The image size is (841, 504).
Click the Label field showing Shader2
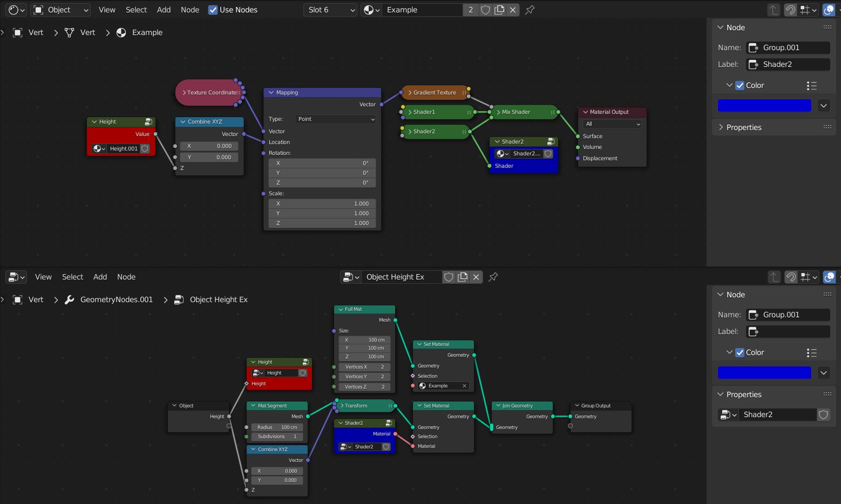[788, 64]
